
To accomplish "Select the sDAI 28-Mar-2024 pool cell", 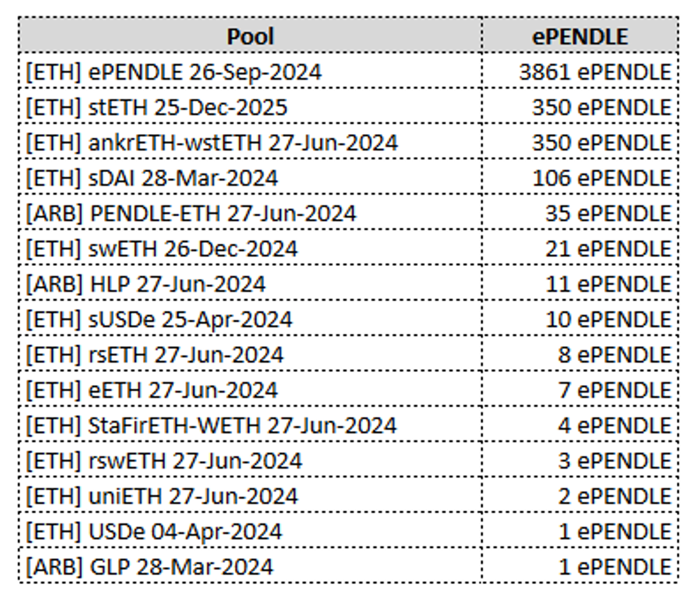I will (152, 178).
